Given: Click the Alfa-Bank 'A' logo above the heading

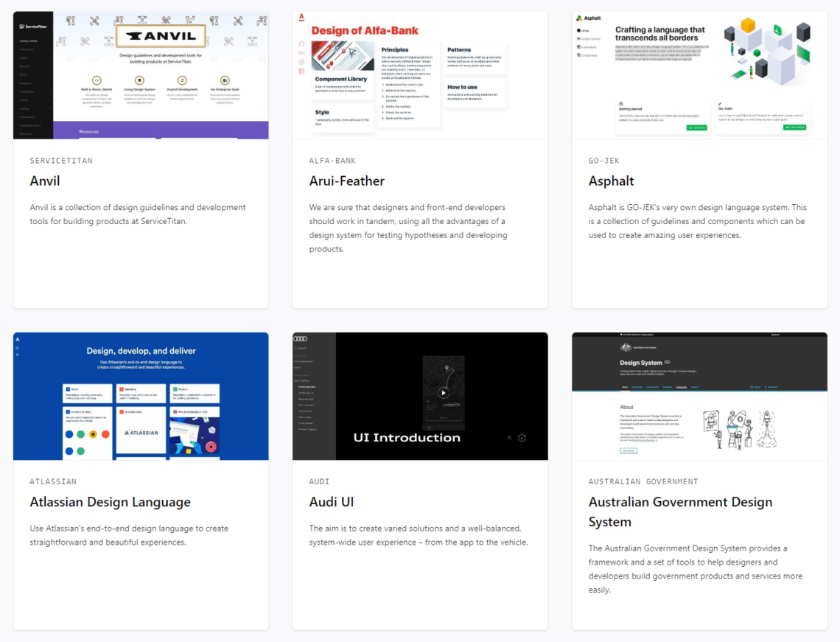Looking at the screenshot, I should pos(300,17).
